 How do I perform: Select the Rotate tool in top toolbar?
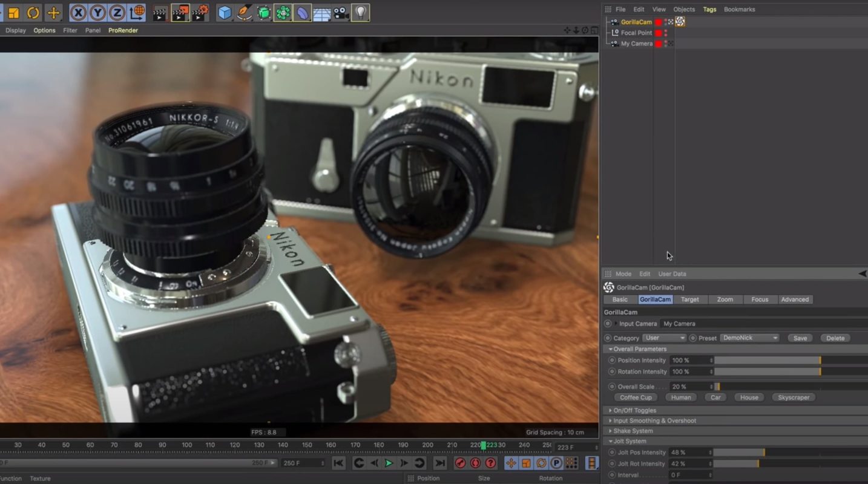click(33, 12)
